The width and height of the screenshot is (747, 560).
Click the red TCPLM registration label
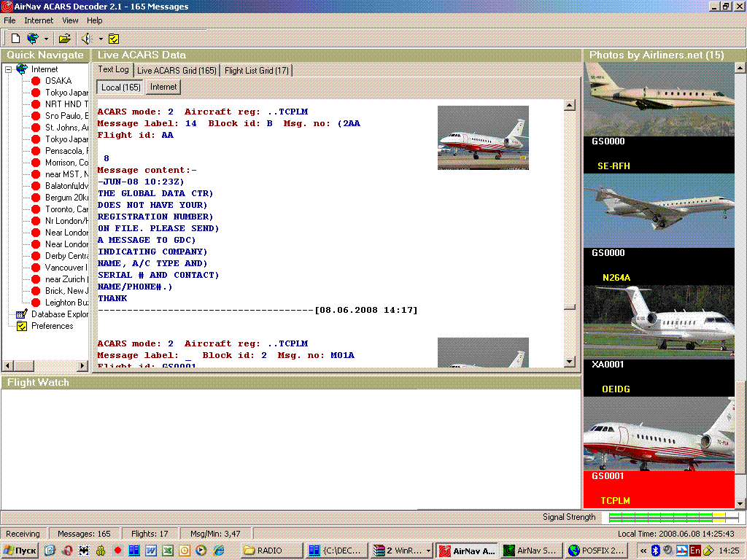coord(616,501)
